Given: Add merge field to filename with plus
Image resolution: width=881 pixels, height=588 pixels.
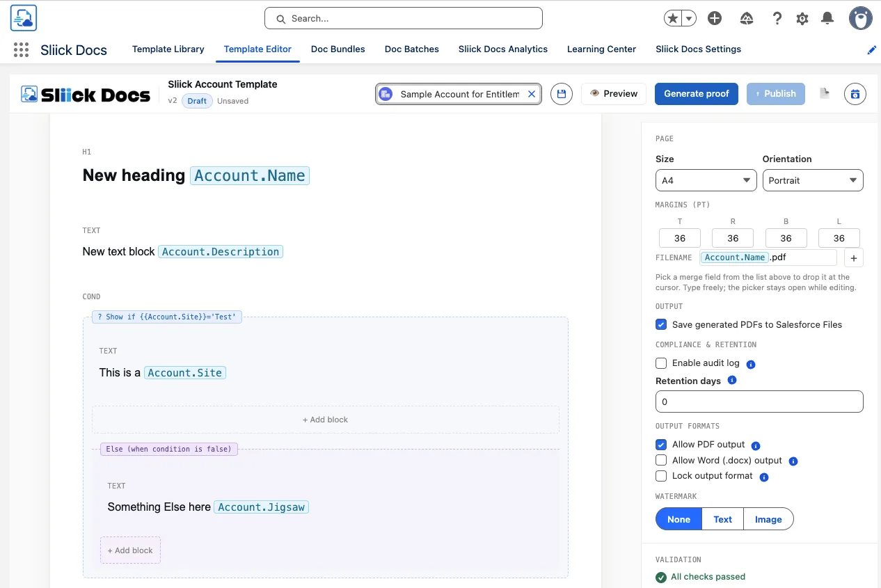Looking at the screenshot, I should pos(854,257).
